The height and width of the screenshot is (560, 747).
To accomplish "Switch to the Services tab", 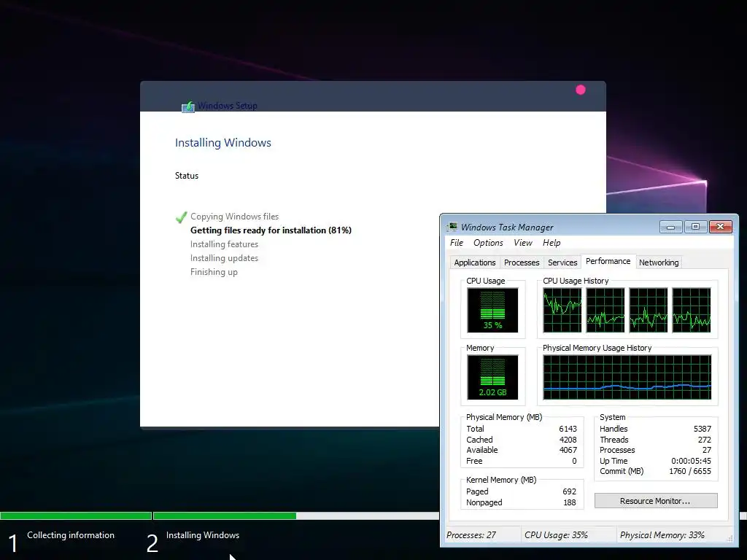I will click(562, 262).
